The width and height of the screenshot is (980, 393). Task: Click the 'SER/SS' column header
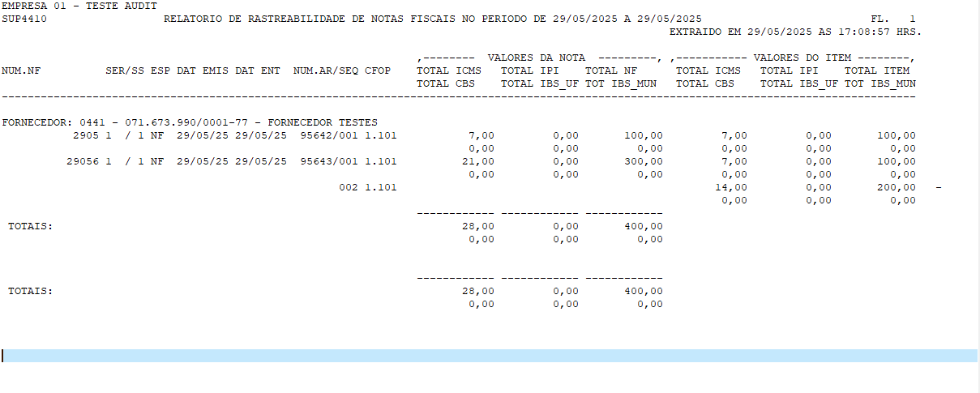pyautogui.click(x=125, y=71)
